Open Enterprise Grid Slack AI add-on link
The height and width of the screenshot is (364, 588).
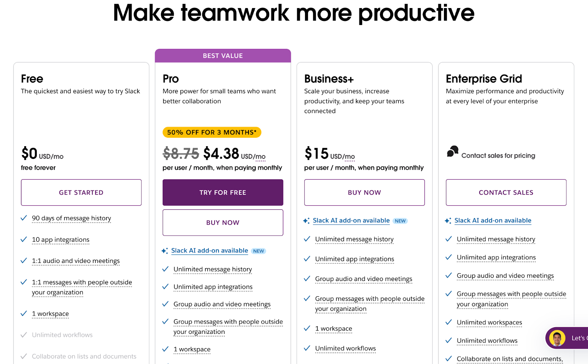[x=492, y=220]
